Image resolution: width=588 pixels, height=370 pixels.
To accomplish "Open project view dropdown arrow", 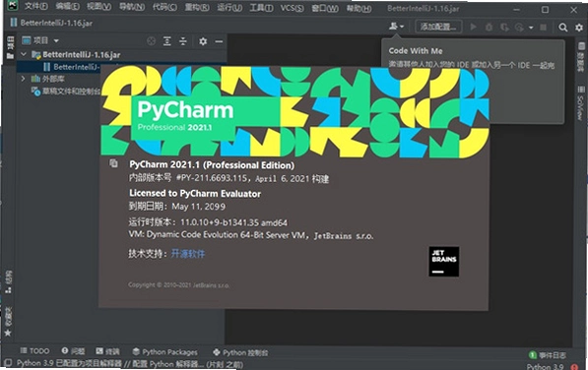I will pos(56,40).
